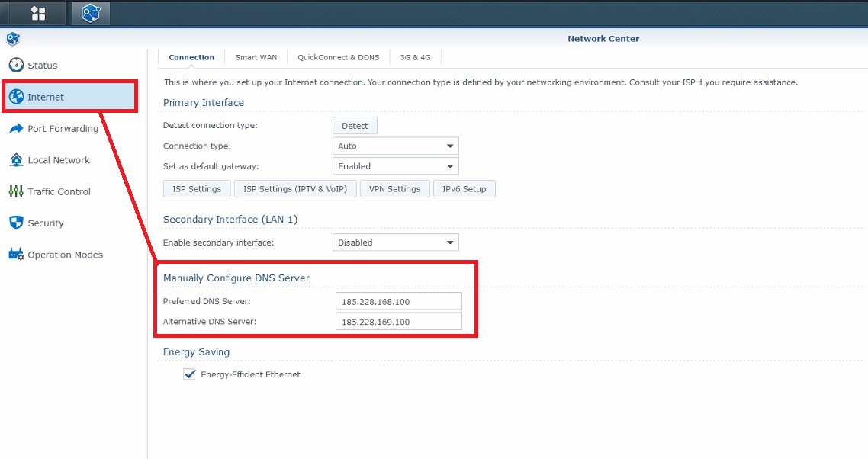Open VPN Settings
The height and width of the screenshot is (459, 868).
[x=394, y=189]
